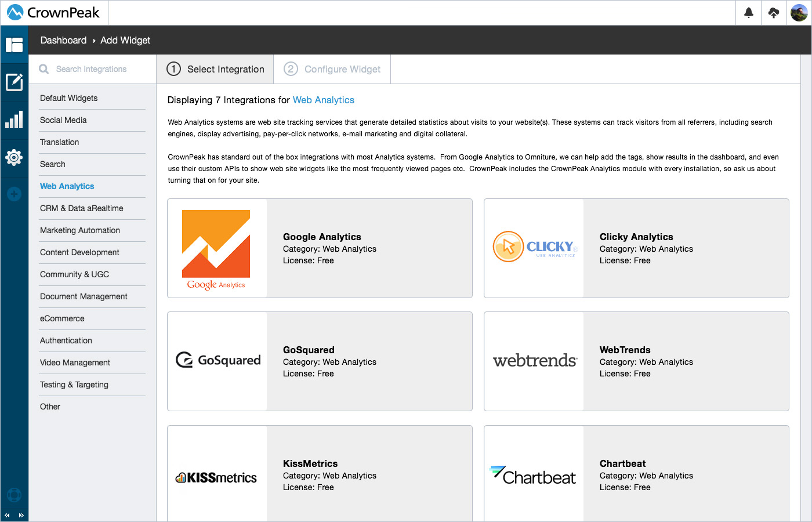Expand sidebar with double right arrows

(x=21, y=515)
